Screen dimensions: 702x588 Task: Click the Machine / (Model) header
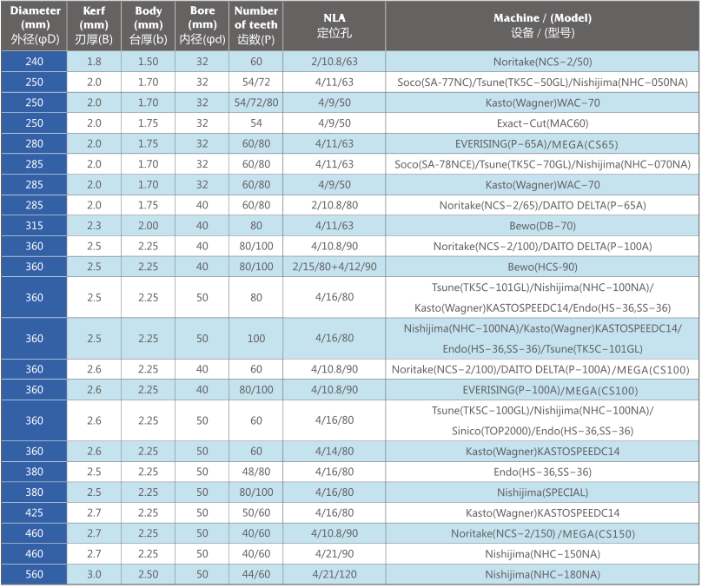pyautogui.click(x=542, y=25)
